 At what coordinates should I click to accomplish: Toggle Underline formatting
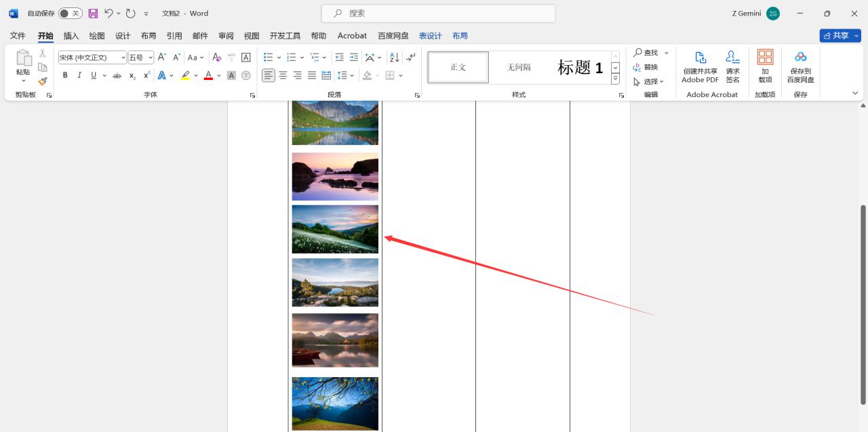94,75
